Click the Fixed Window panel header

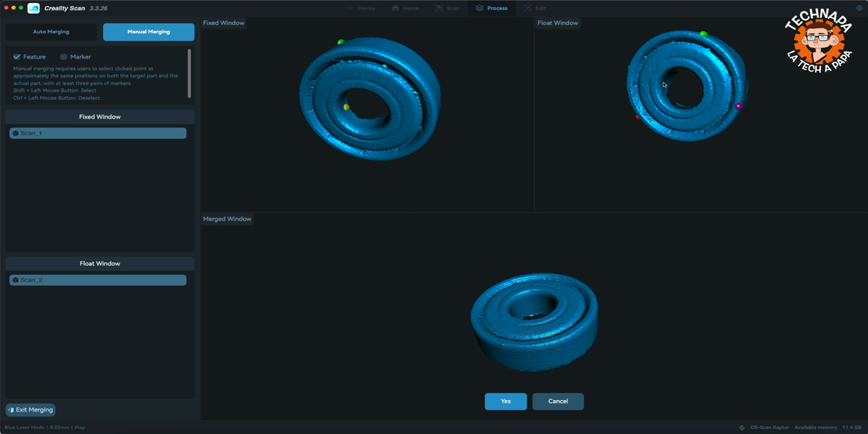(x=100, y=116)
